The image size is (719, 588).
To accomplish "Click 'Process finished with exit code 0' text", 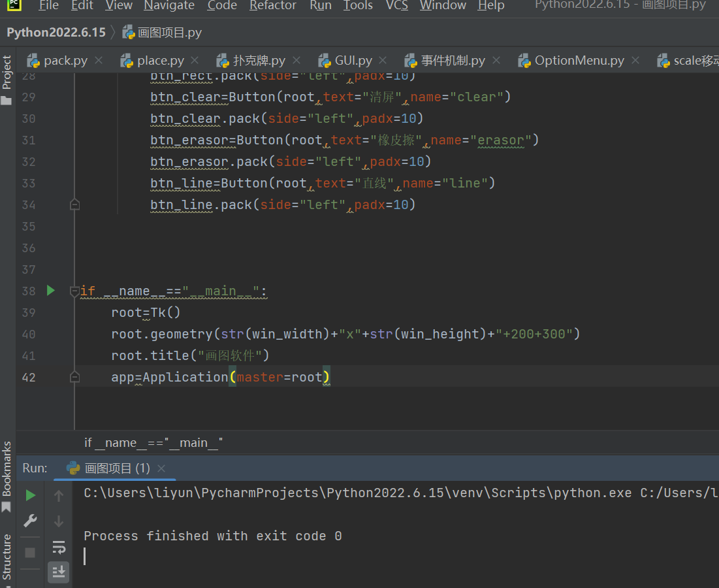I will coord(213,536).
